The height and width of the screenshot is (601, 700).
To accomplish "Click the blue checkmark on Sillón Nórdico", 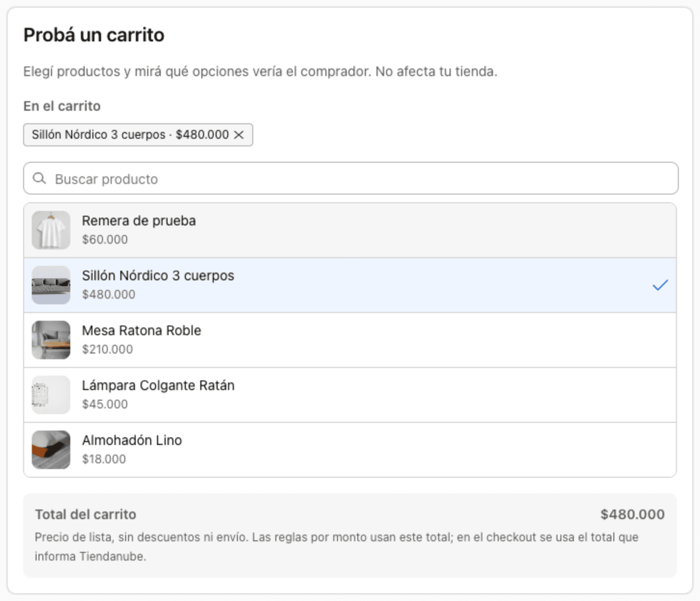I will pyautogui.click(x=660, y=285).
